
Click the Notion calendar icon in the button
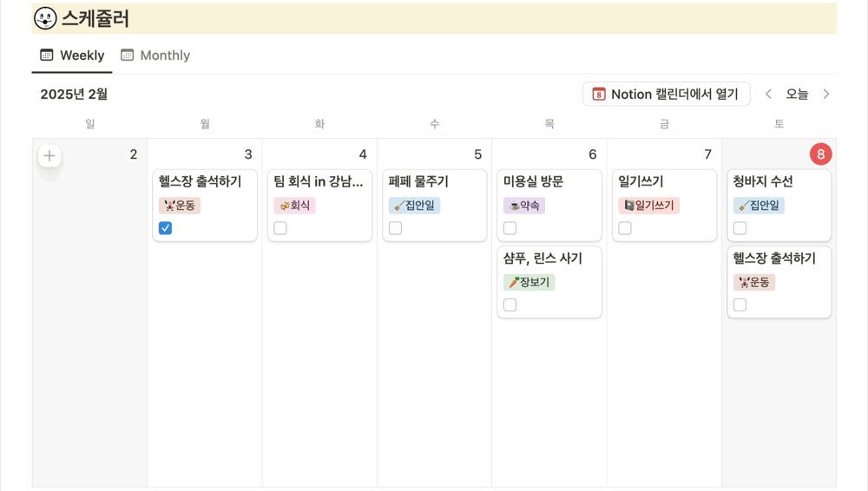[x=599, y=94]
